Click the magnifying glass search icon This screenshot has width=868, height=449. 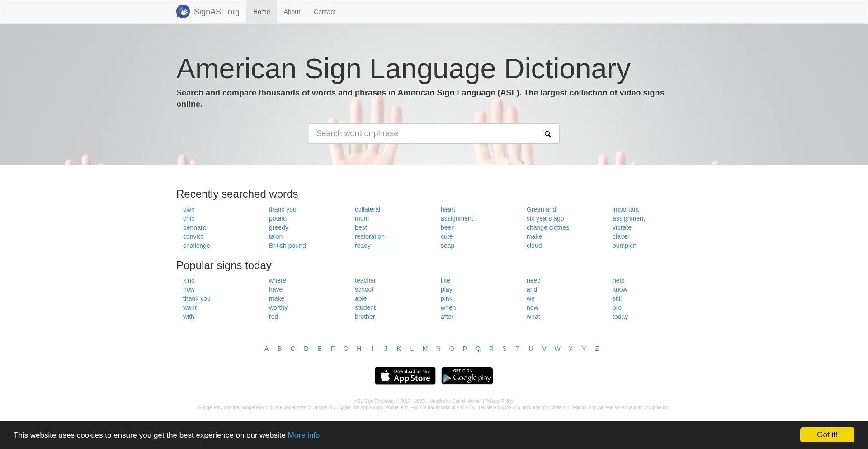click(547, 134)
